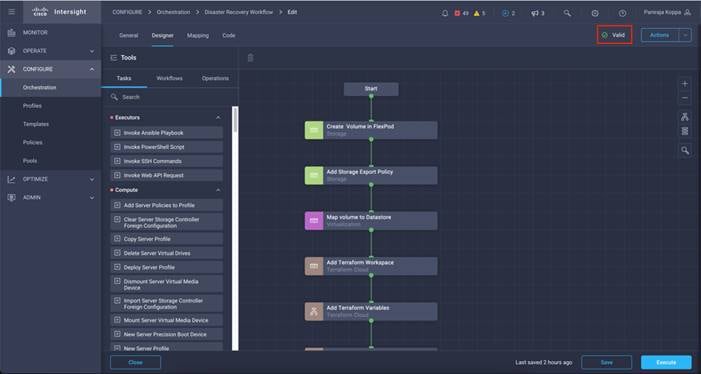This screenshot has width=701, height=374.
Task: Select the Add Terraform Workspace task icon
Action: 314,266
